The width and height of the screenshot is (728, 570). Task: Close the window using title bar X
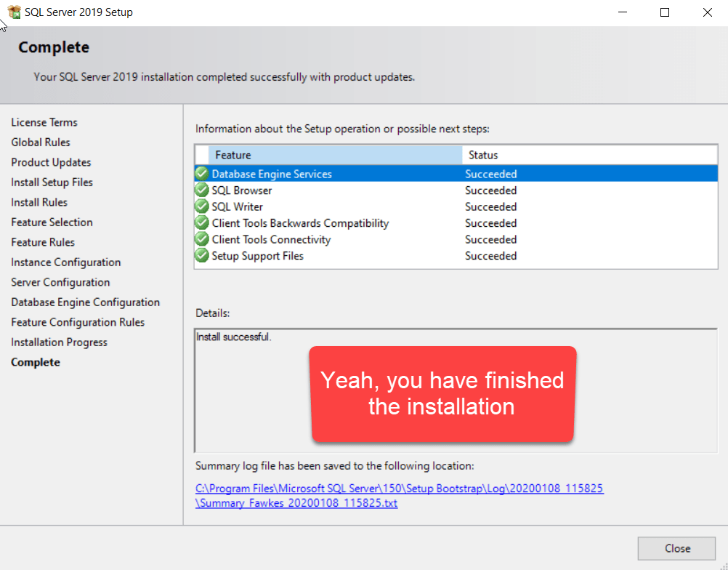[707, 12]
